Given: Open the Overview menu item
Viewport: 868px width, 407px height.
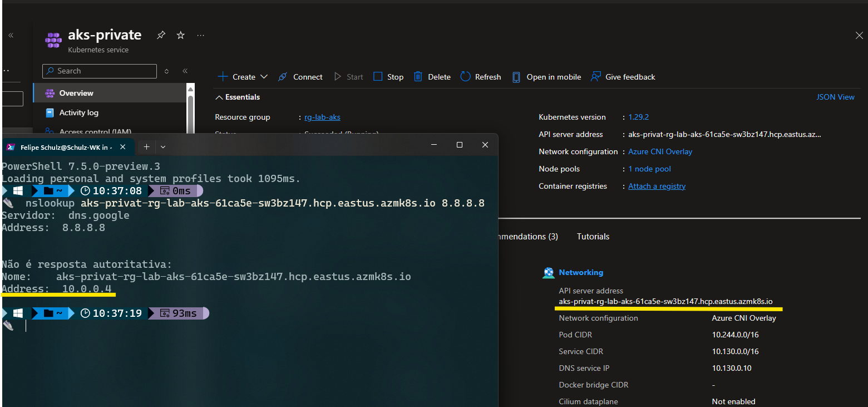Looking at the screenshot, I should pyautogui.click(x=110, y=93).
